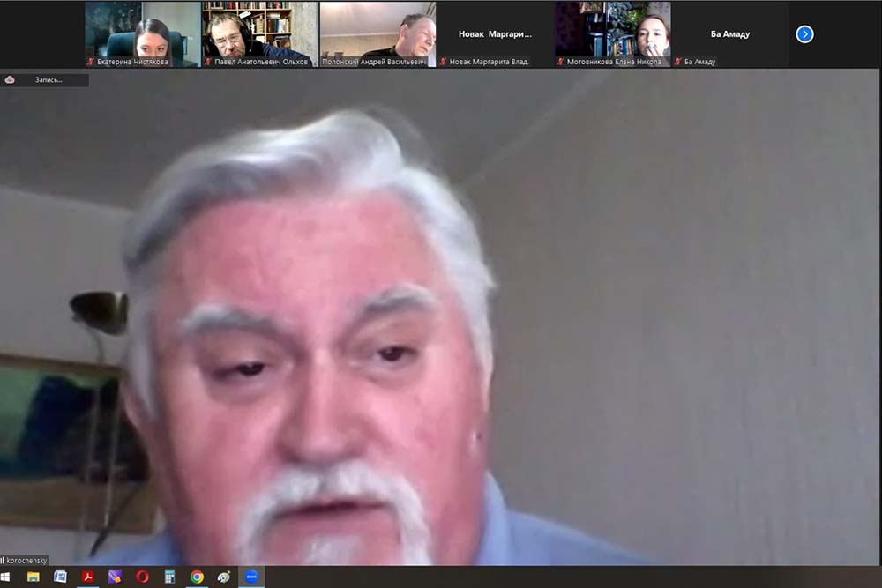Open File Explorer from taskbar
Image resolution: width=882 pixels, height=588 pixels.
[x=34, y=577]
